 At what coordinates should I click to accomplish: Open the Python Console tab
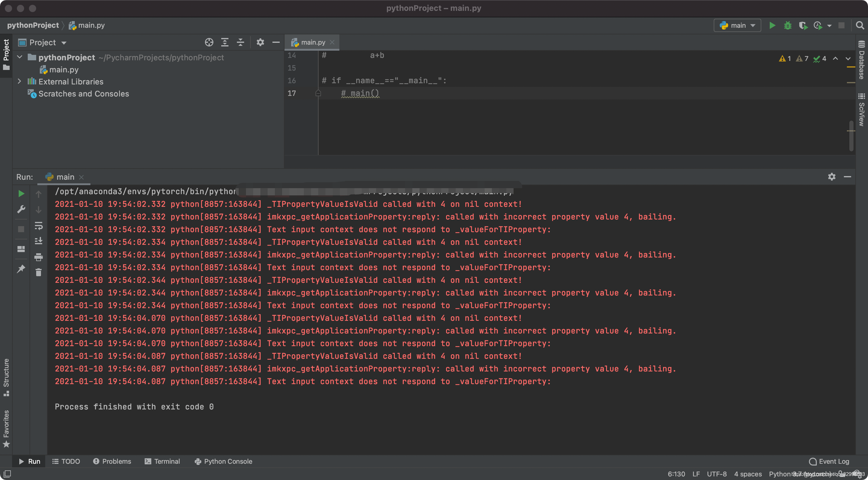tap(223, 461)
